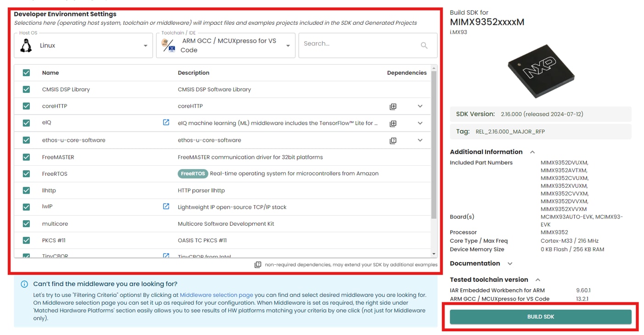Click the search magnifier icon

click(x=424, y=45)
